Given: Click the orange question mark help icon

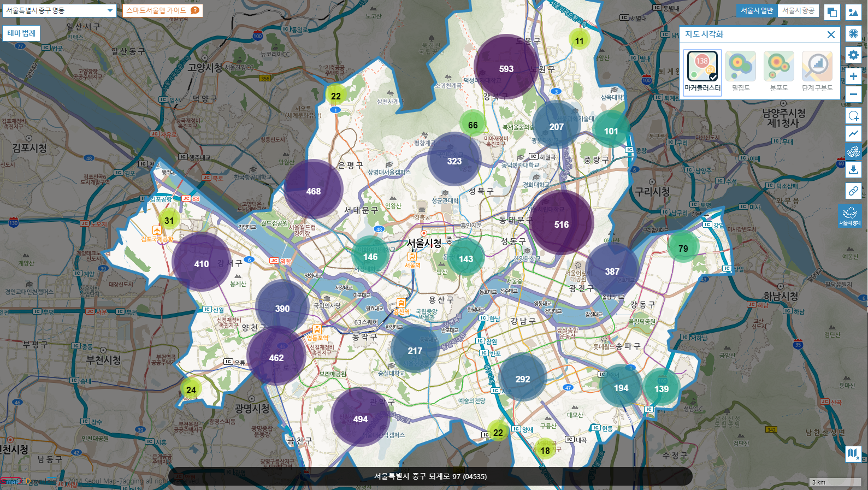Looking at the screenshot, I should click(194, 10).
